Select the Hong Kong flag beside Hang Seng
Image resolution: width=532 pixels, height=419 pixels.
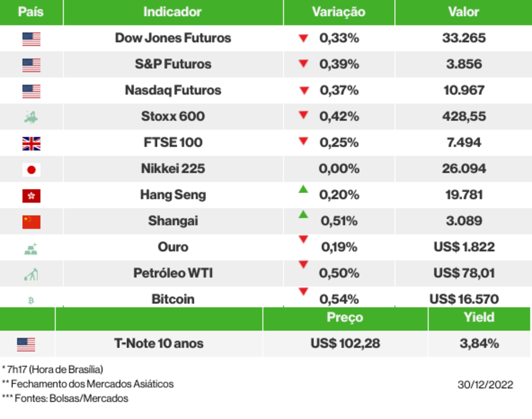pyautogui.click(x=31, y=196)
